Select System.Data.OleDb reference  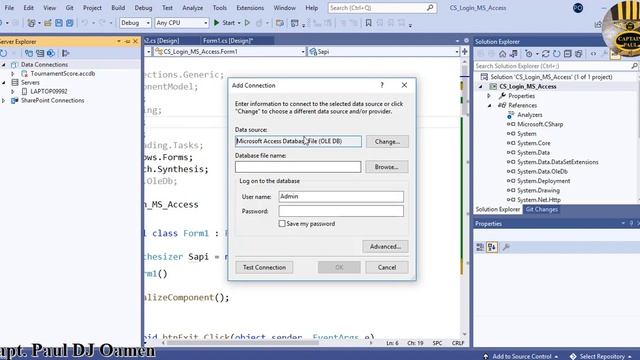coord(542,171)
